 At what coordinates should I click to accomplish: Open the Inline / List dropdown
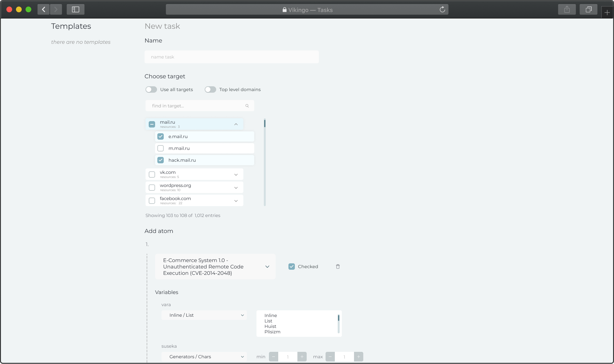click(204, 315)
